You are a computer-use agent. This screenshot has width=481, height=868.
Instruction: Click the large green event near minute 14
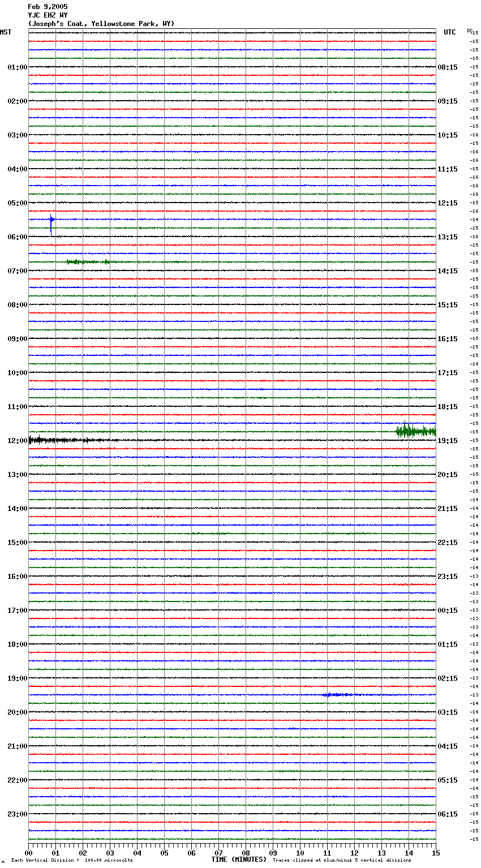coord(416,431)
